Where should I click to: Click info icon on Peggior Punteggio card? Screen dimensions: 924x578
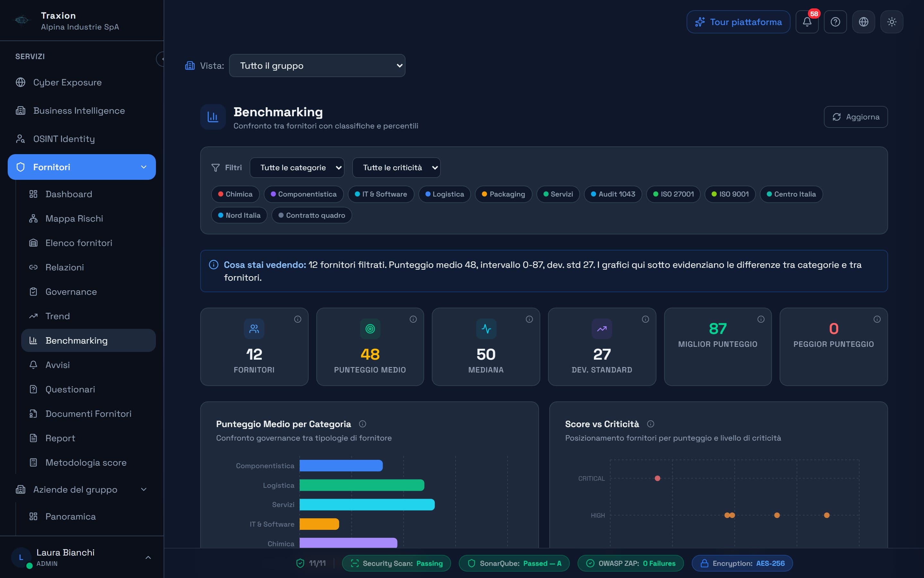pyautogui.click(x=877, y=319)
